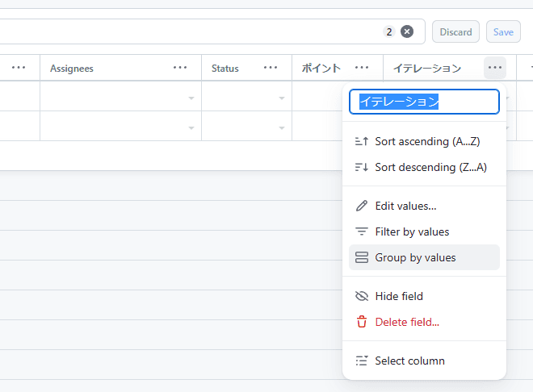Open the Status column options menu

[271, 68]
